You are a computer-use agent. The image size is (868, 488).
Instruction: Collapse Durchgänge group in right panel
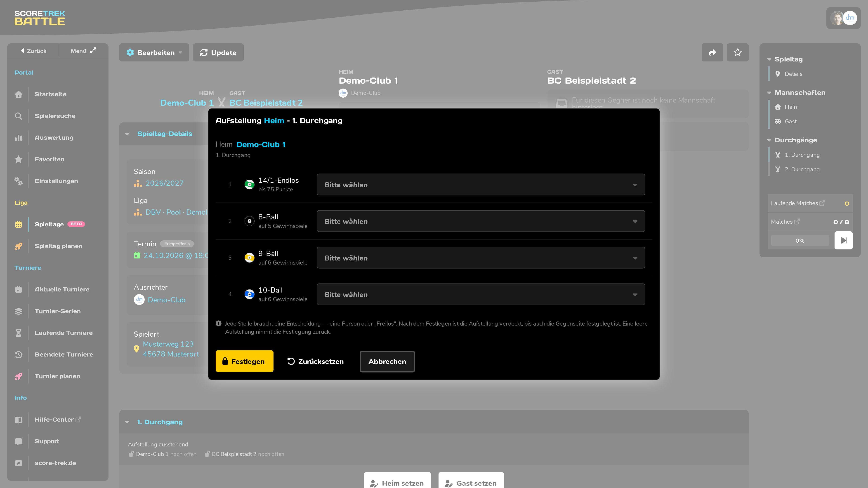(769, 140)
